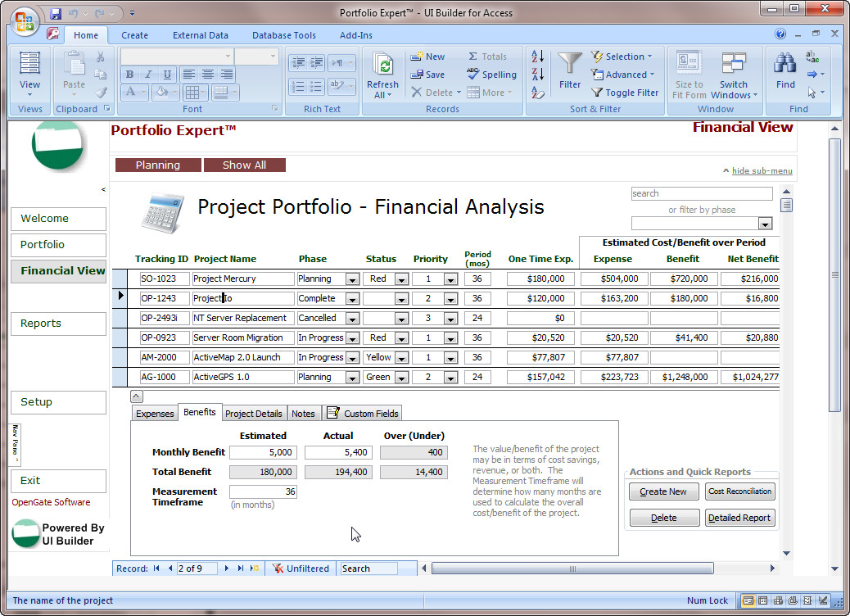Toggle the filter with Toggle Filter
This screenshot has width=850, height=616.
tap(625, 93)
